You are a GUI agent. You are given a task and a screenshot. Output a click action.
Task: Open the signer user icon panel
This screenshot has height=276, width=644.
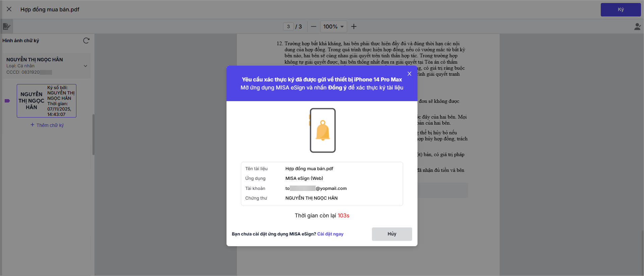(x=637, y=26)
